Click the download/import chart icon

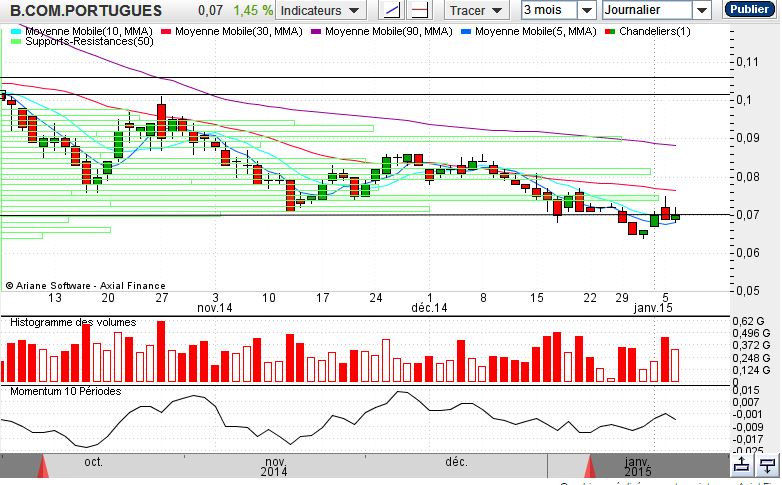(768, 465)
